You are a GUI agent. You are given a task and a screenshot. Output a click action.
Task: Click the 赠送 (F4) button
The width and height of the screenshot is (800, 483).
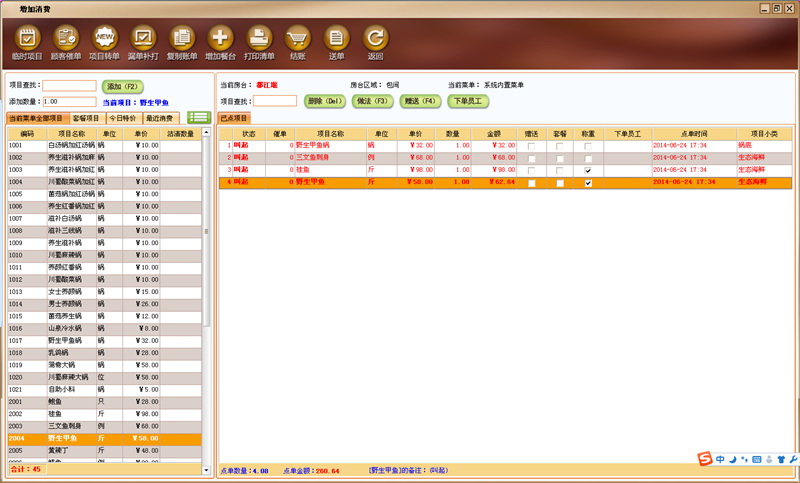click(x=420, y=101)
